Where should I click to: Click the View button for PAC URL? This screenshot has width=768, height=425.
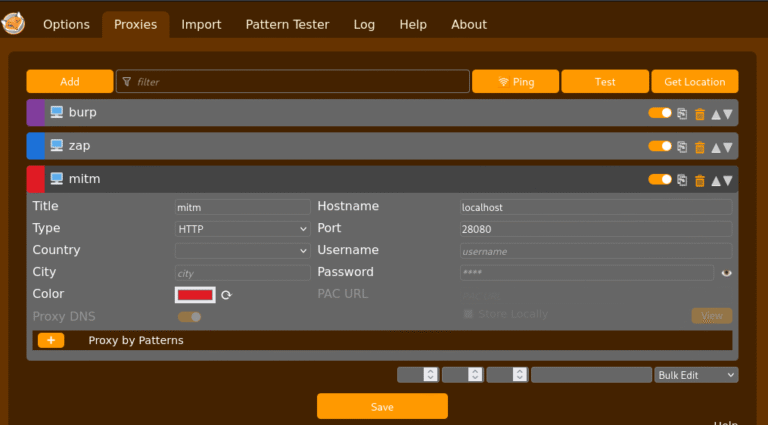(x=712, y=316)
